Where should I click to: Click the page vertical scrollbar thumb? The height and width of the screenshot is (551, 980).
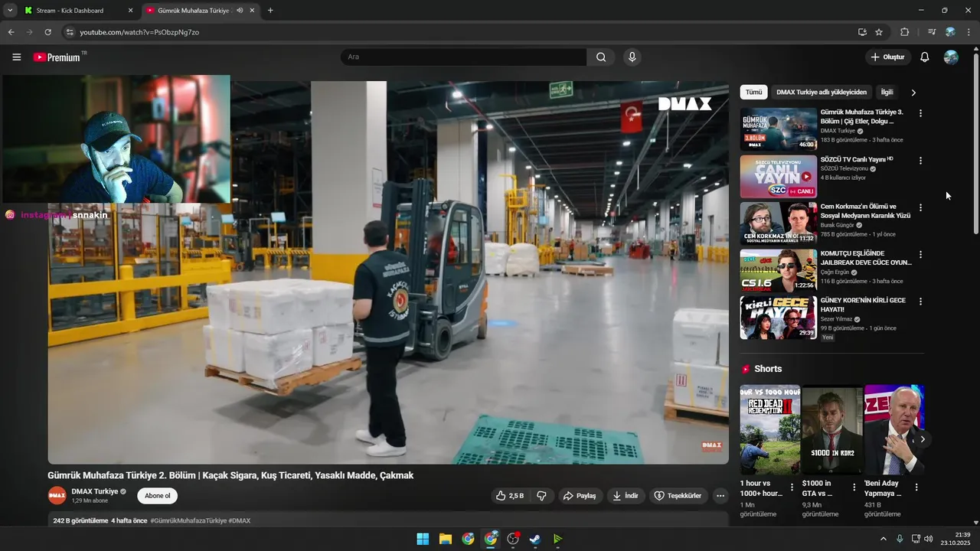coord(975,144)
